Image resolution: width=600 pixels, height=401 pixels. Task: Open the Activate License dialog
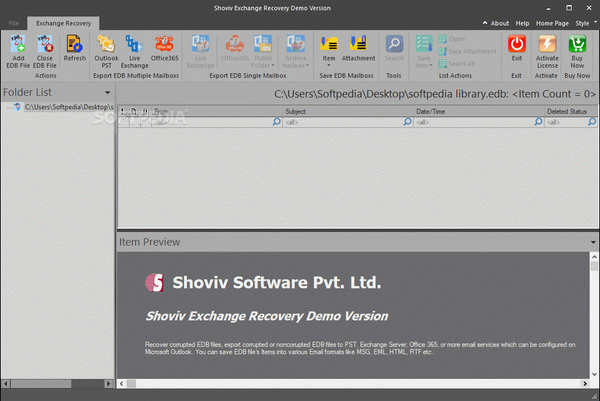pos(547,52)
